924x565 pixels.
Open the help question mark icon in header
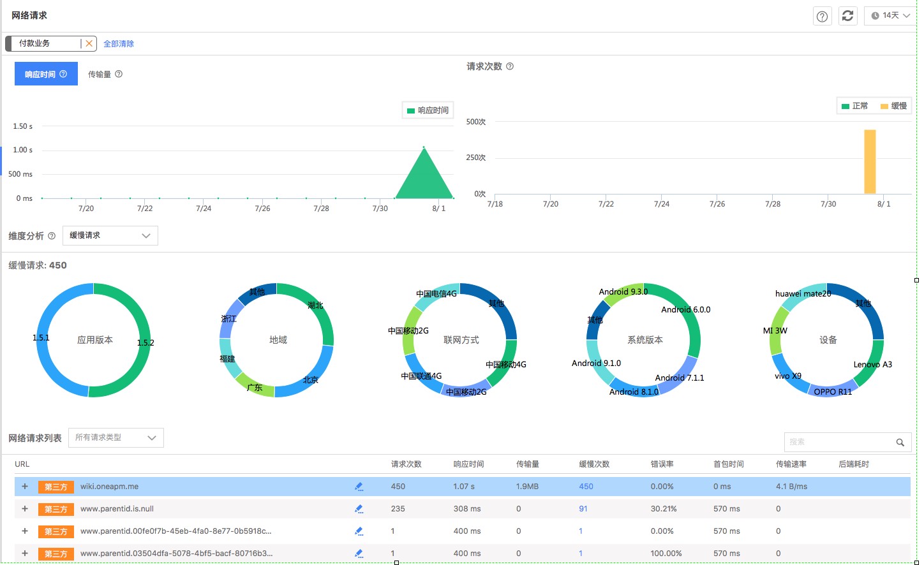point(823,16)
